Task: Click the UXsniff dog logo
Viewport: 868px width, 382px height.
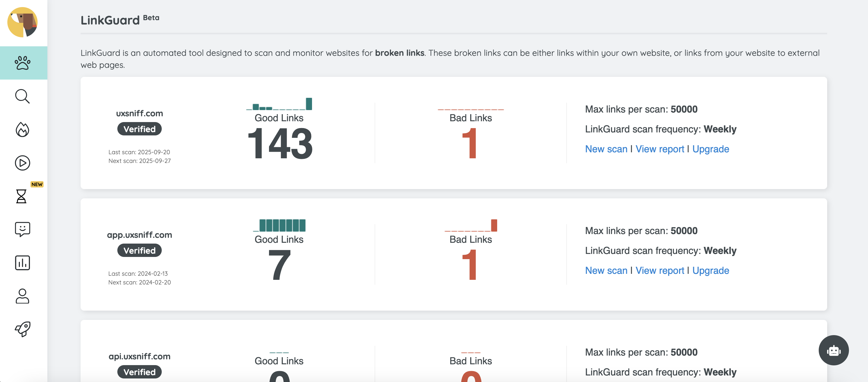Action: tap(23, 22)
